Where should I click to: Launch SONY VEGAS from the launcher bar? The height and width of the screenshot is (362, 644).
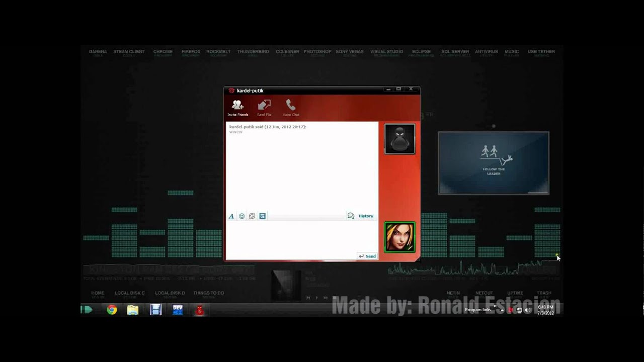(x=350, y=52)
